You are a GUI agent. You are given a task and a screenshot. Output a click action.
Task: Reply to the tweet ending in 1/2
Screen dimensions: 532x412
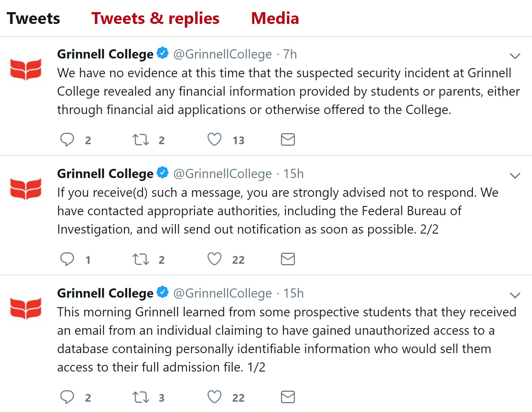pyautogui.click(x=67, y=397)
